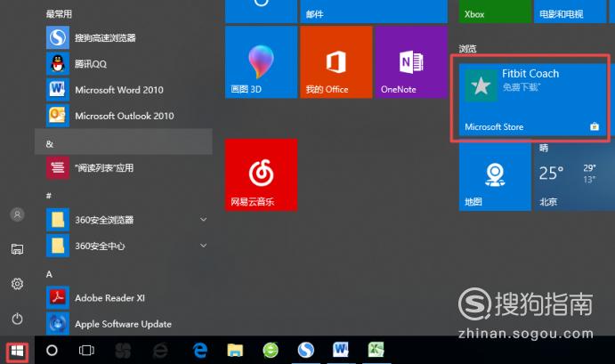Expand the 360安全中心 chevron

pyautogui.click(x=204, y=246)
